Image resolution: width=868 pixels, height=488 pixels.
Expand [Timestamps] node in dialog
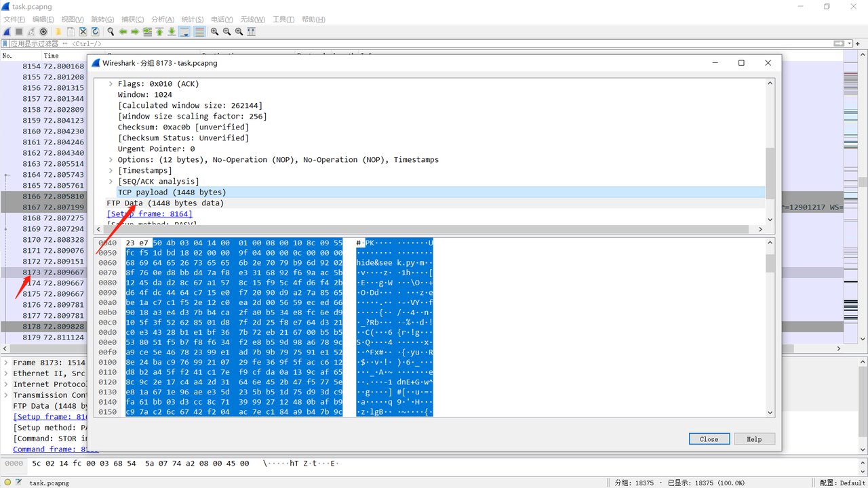point(111,171)
